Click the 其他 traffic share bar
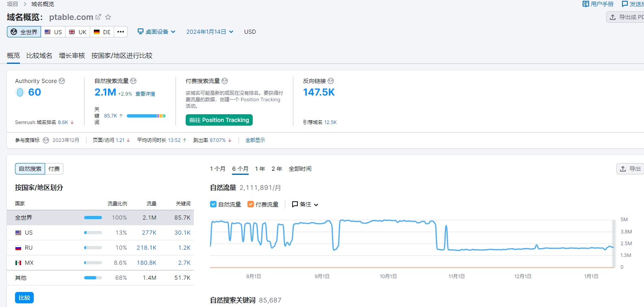Image resolution: width=644 pixels, height=307 pixels. (93, 278)
